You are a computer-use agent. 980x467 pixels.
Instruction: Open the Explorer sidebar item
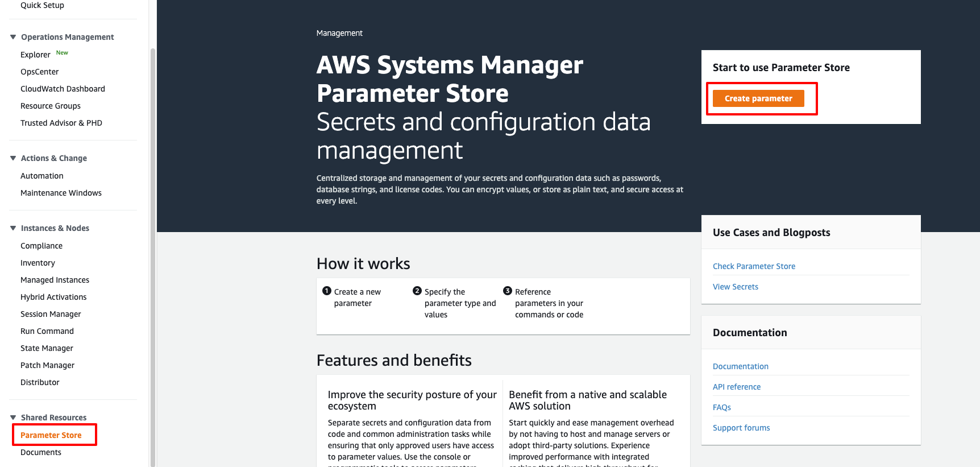pyautogui.click(x=35, y=55)
